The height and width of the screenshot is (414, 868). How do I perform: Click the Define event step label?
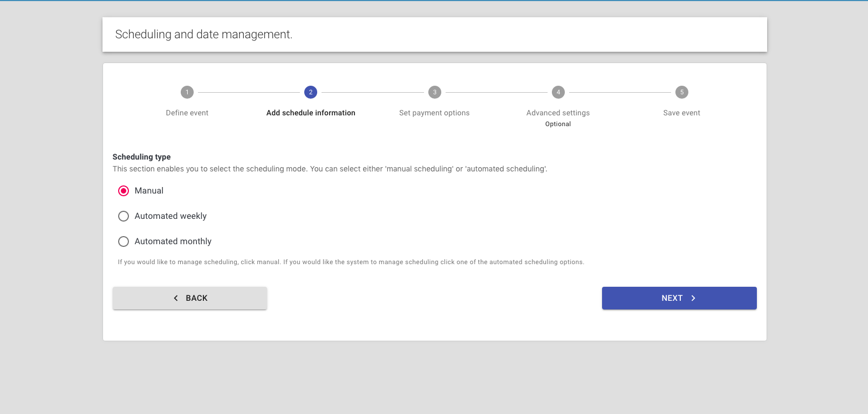pos(187,113)
